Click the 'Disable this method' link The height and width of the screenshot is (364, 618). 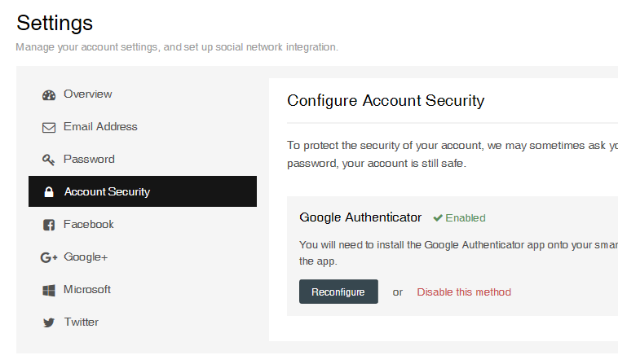(x=464, y=292)
